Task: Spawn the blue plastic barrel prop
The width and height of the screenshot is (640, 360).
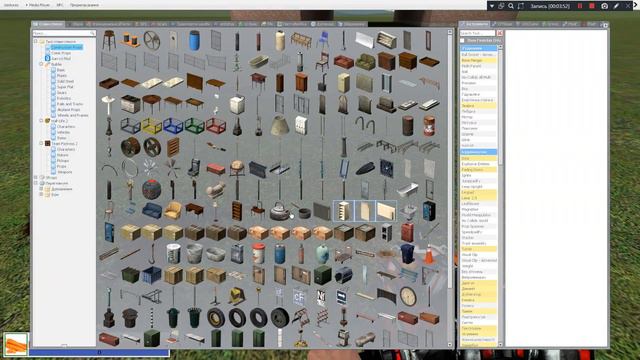Action: click(194, 40)
